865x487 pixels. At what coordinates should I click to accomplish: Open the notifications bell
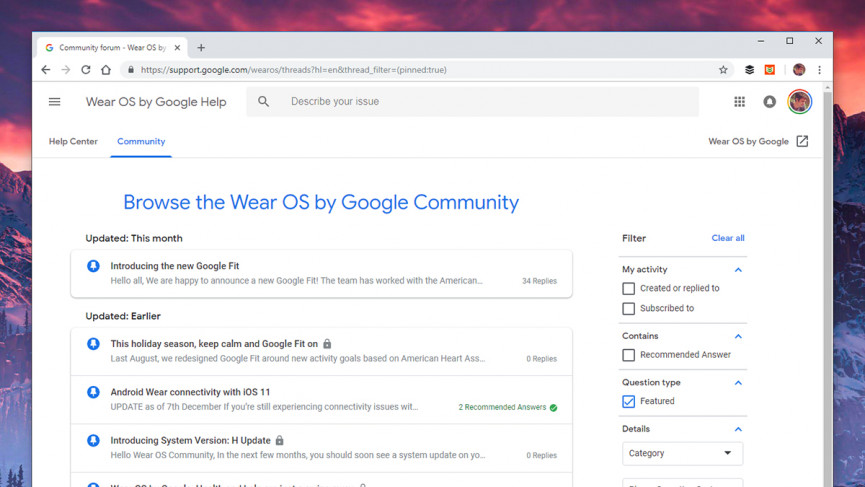(x=769, y=101)
